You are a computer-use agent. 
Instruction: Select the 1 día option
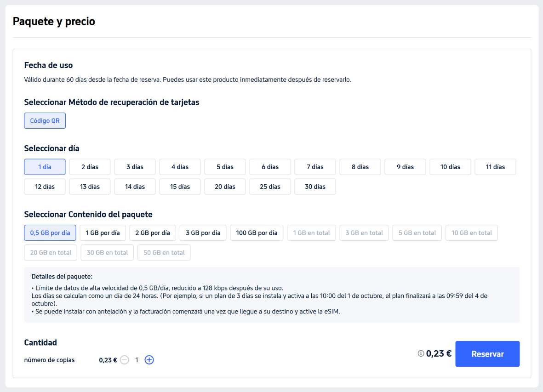coord(45,167)
